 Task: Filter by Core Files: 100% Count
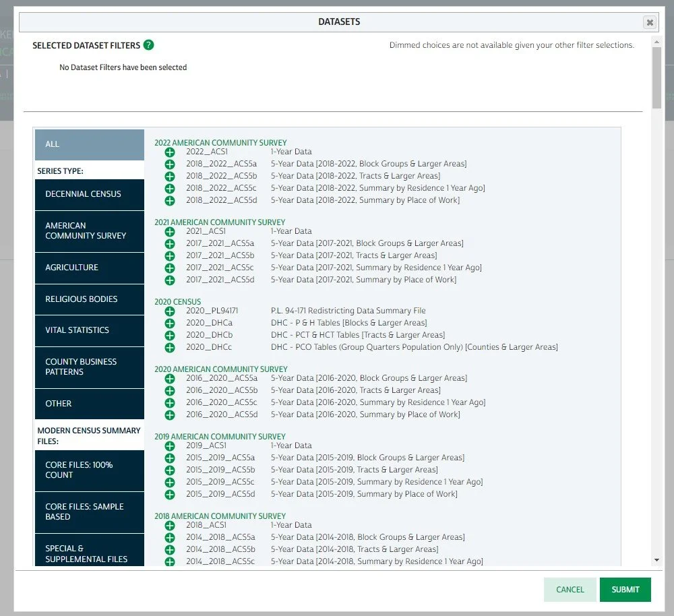(90, 470)
